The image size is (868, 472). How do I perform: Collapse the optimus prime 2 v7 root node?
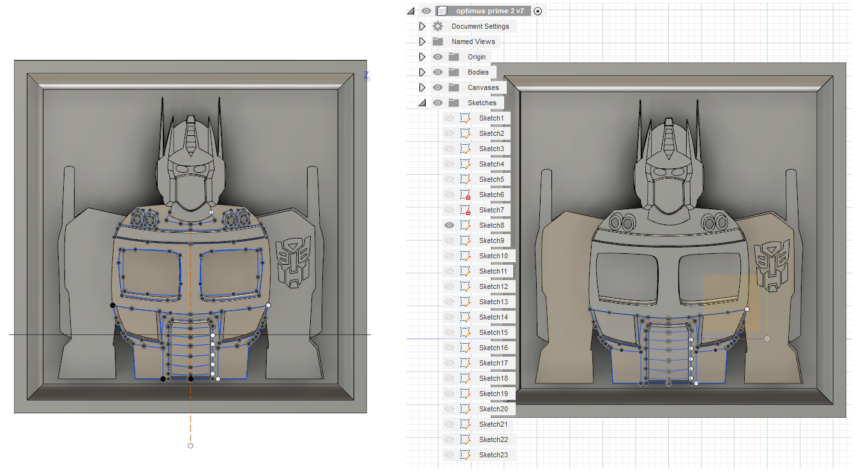tap(410, 11)
